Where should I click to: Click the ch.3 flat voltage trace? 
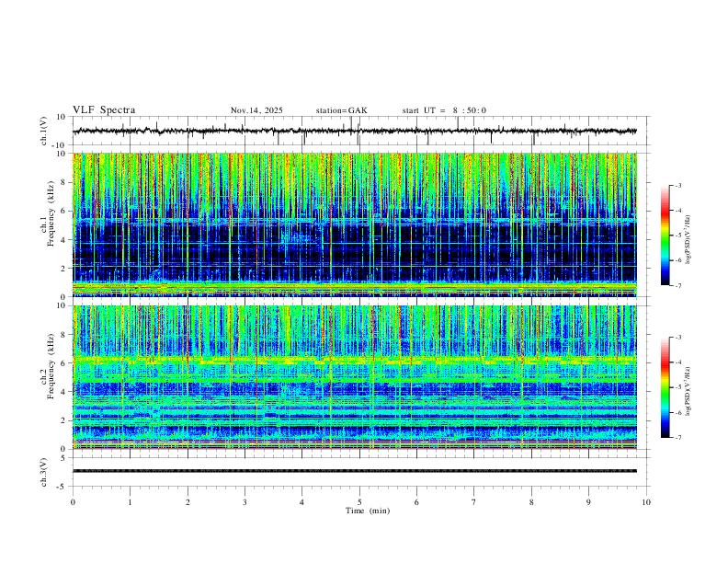click(355, 471)
